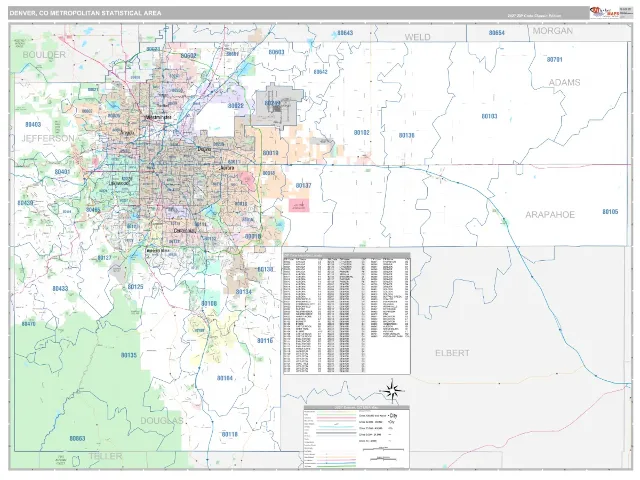Click ZIP code 80103 label

[x=489, y=116]
